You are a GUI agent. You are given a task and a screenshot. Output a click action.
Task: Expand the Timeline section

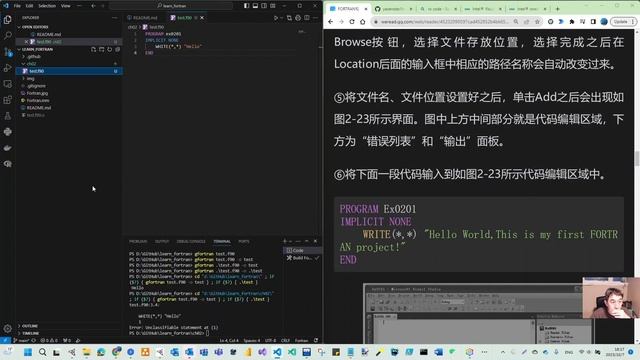click(x=69, y=333)
